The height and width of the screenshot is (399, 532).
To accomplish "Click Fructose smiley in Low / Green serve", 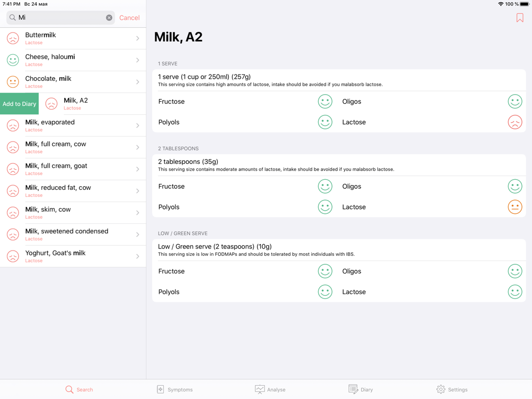I will click(x=325, y=271).
